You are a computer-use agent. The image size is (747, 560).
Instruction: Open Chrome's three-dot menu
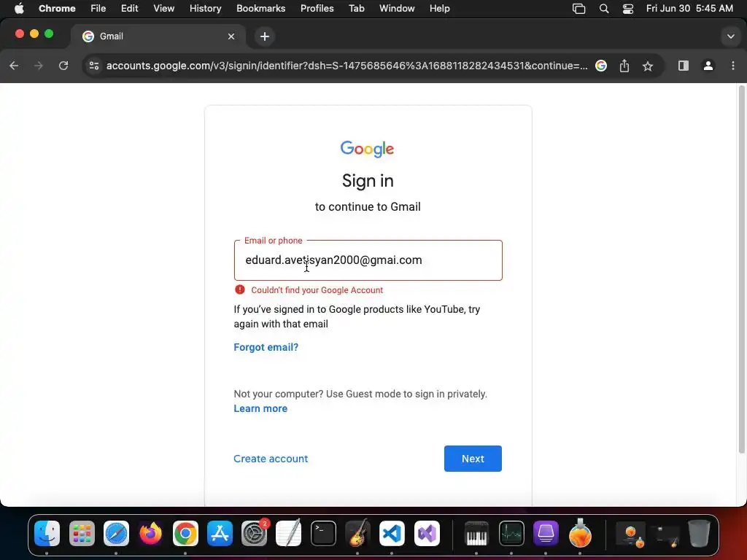click(x=732, y=66)
